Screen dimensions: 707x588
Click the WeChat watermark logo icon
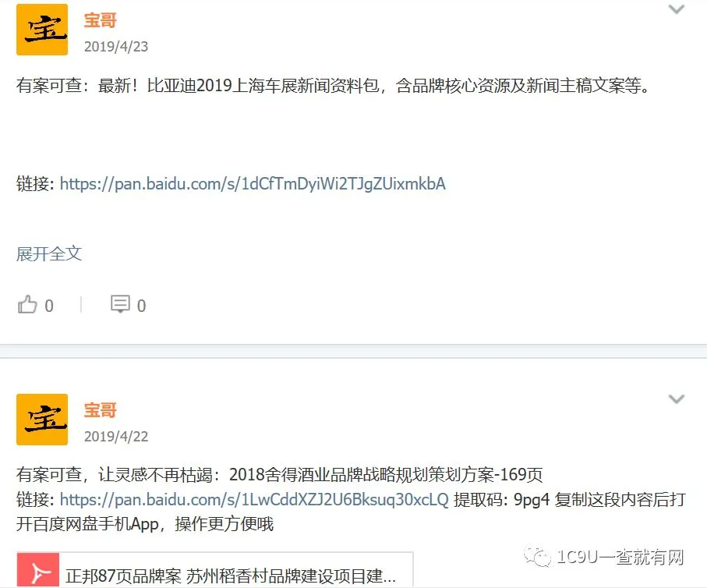[537, 557]
